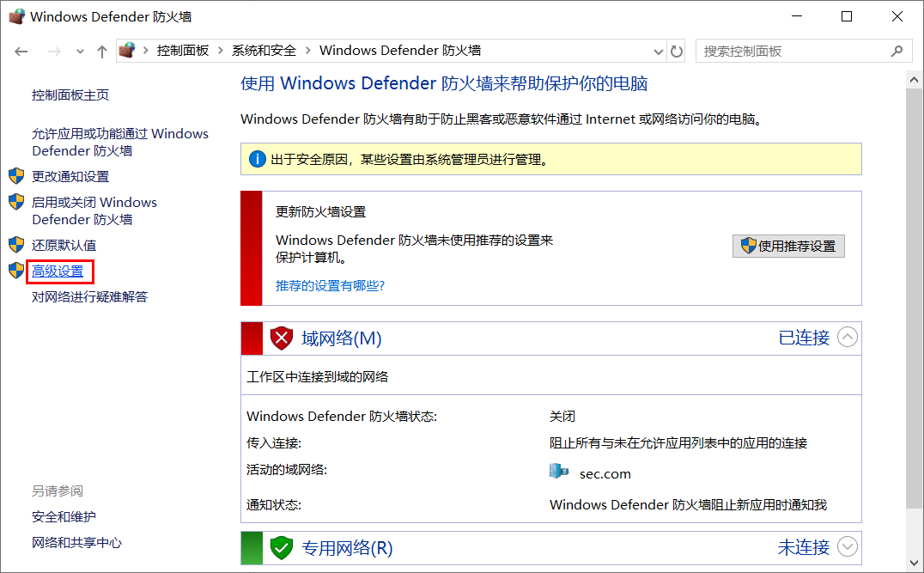
Task: Expand chevron after 系统和安全 breadcrumb
Action: click(x=307, y=51)
